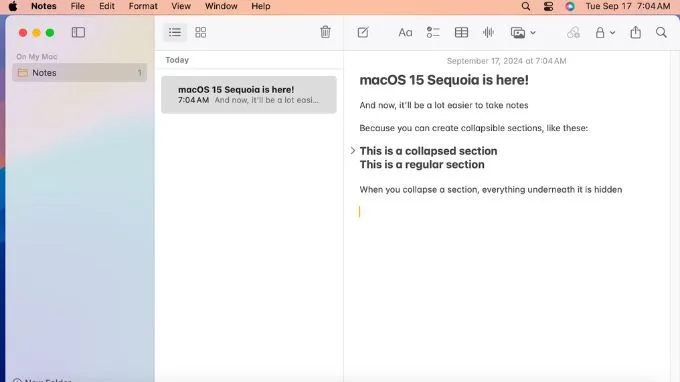This screenshot has width=680, height=382.
Task: Open Spotlight search in the menu bar
Action: tap(526, 7)
